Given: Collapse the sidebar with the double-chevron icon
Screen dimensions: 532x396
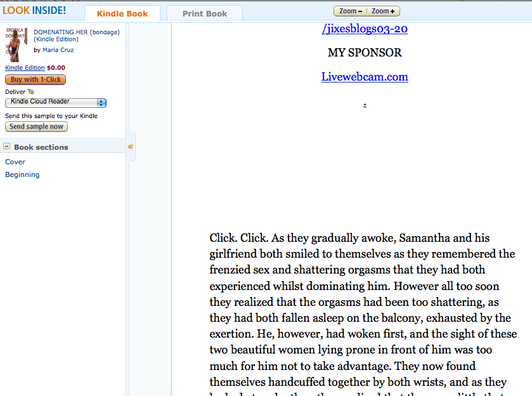Looking at the screenshot, I should tap(131, 147).
